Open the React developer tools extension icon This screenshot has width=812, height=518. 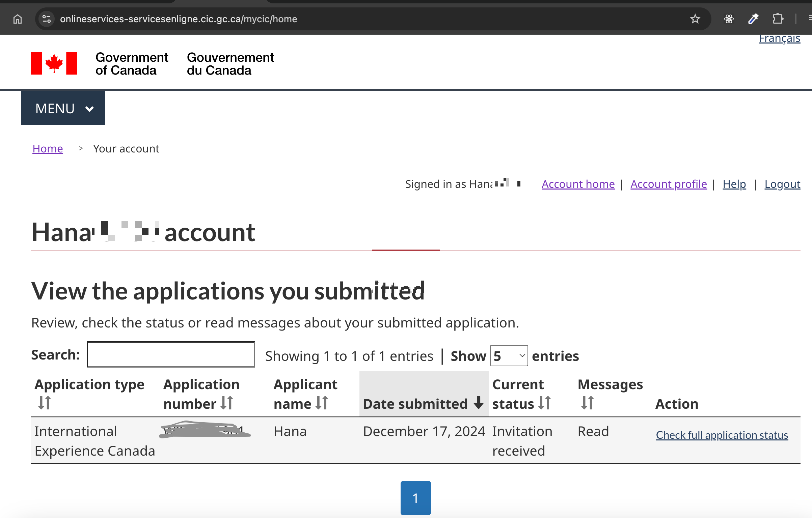[x=729, y=19]
